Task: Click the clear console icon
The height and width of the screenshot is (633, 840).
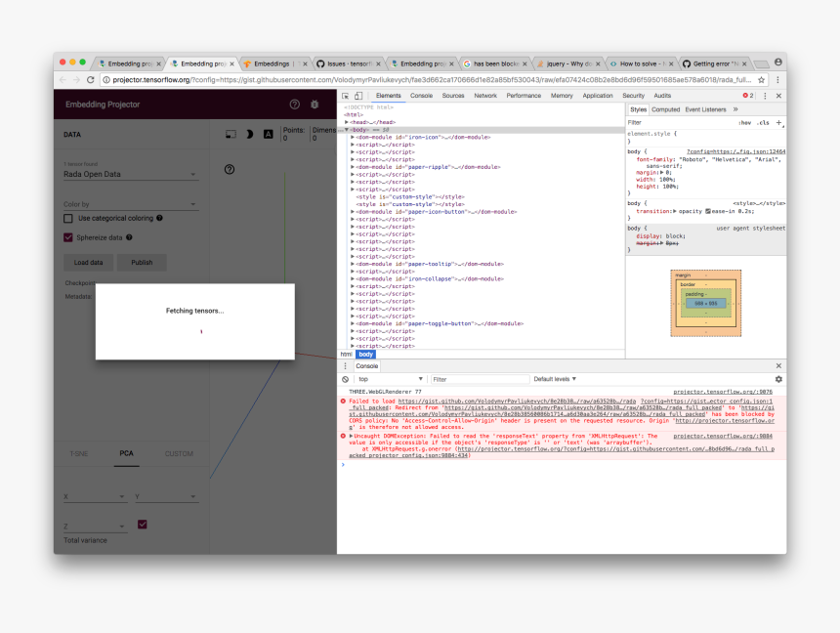Action: 345,379
